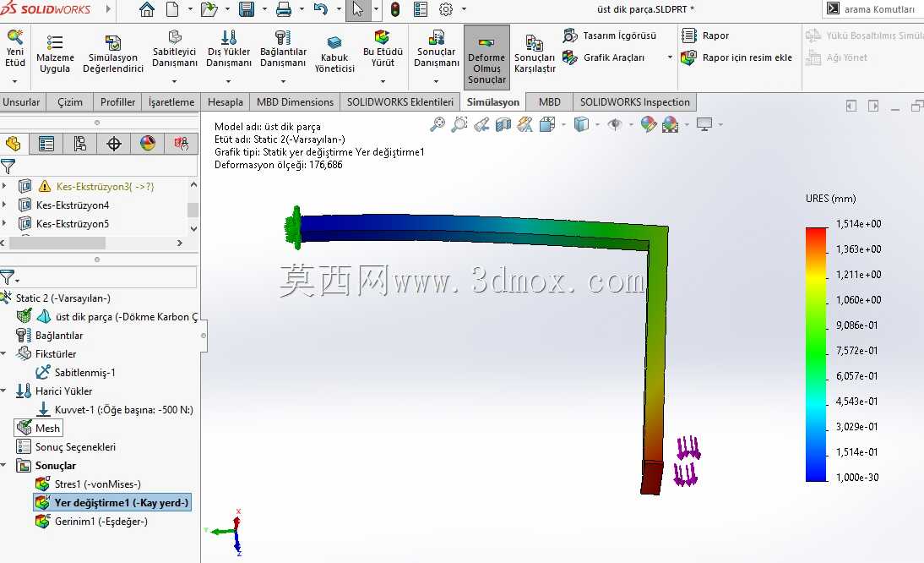Open the Bu Etüdü Yürüt dropdown arrow
The image size is (924, 563).
click(383, 81)
